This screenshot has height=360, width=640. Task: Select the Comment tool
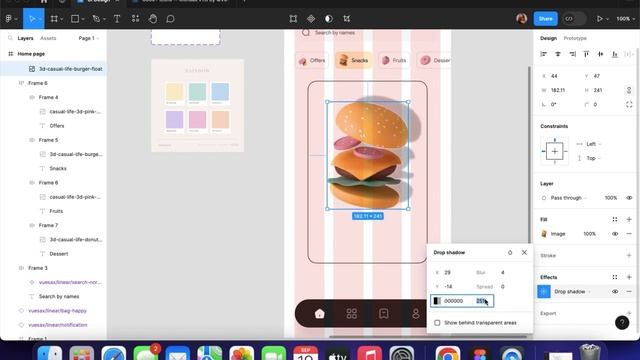point(171,19)
